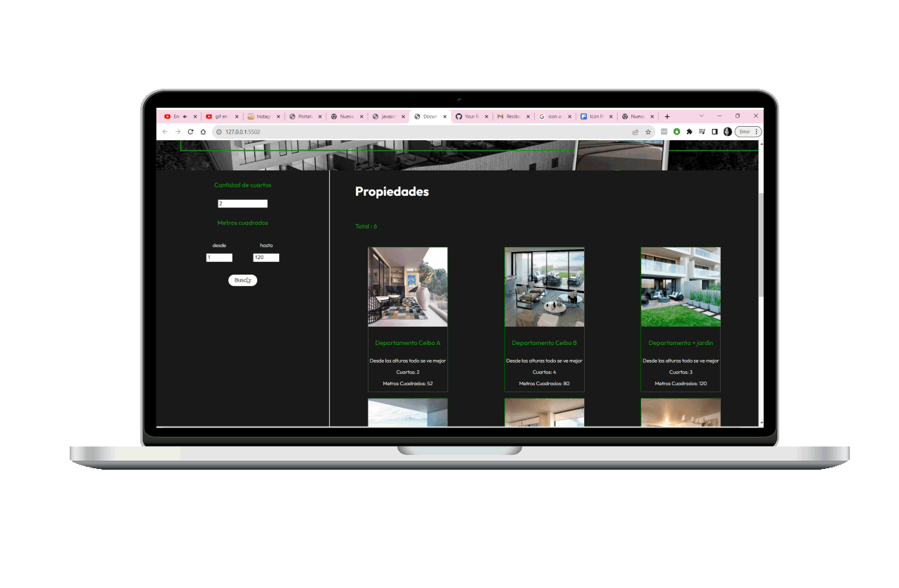Open the tab search chevron
The height and width of the screenshot is (588, 899).
tap(702, 116)
